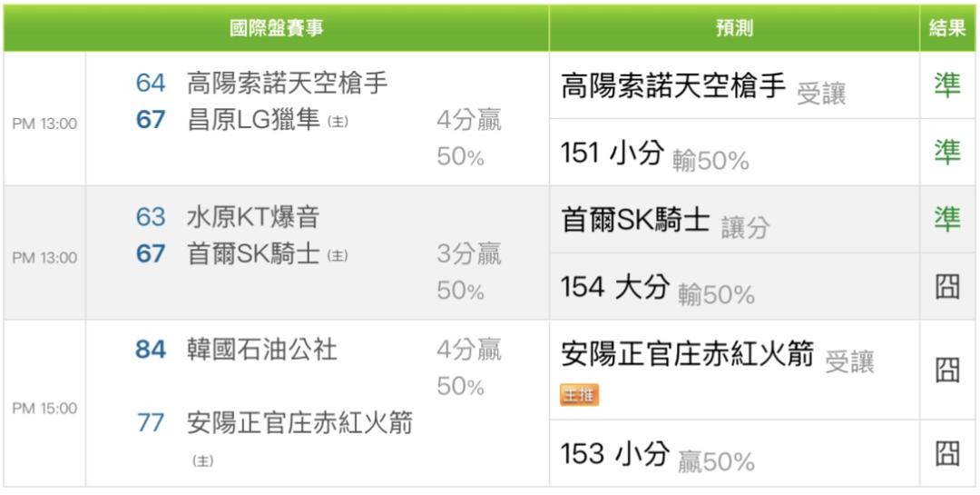Image resolution: width=980 pixels, height=495 pixels.
Task: Click the 預測 column header
Action: (x=734, y=28)
